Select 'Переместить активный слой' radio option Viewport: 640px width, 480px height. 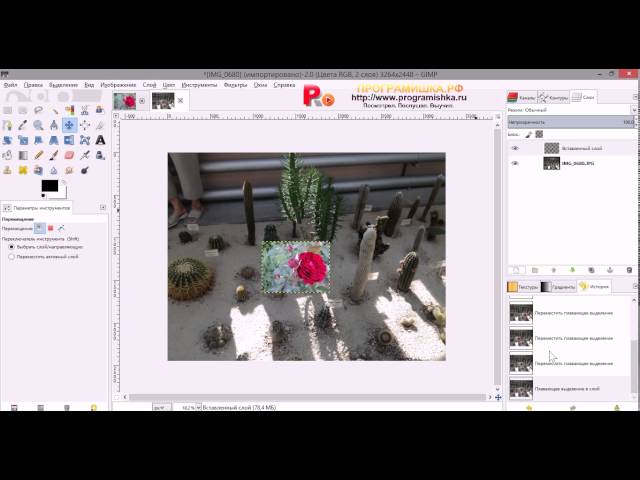pos(11,256)
